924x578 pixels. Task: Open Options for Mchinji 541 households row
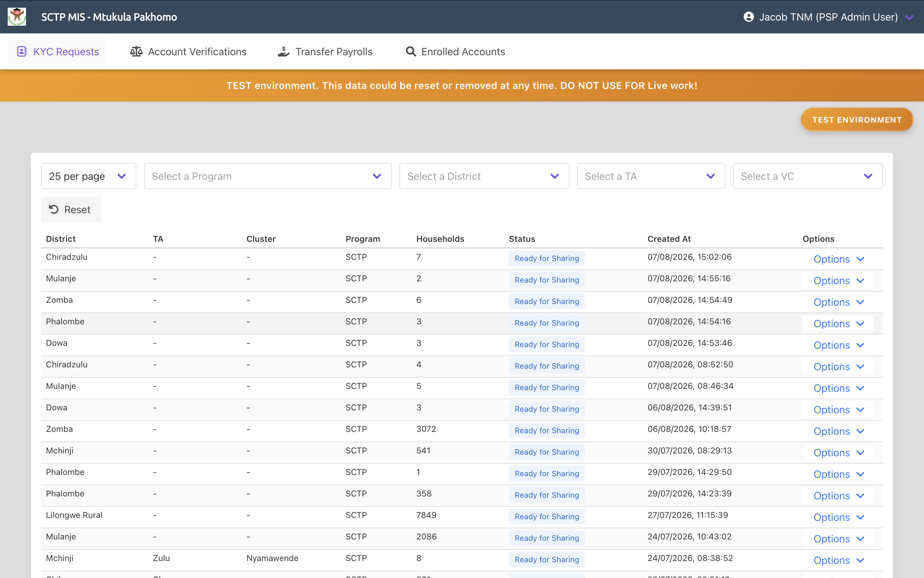click(838, 453)
